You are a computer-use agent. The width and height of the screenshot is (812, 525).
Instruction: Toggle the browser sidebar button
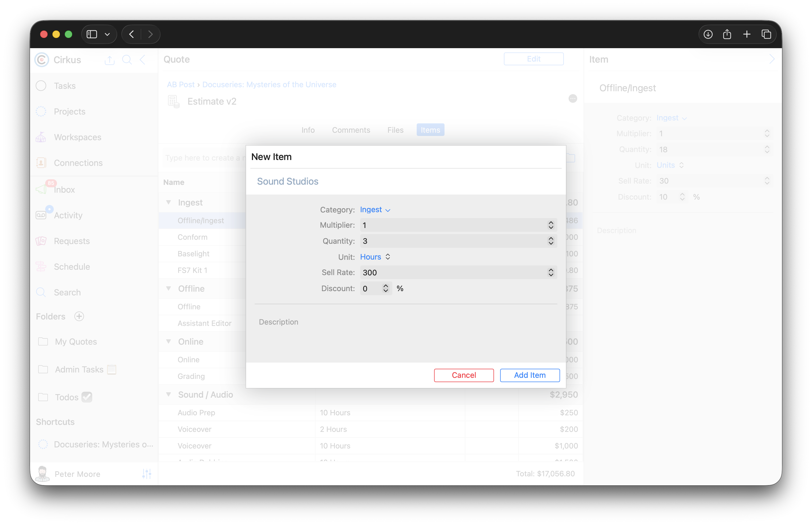[92, 34]
